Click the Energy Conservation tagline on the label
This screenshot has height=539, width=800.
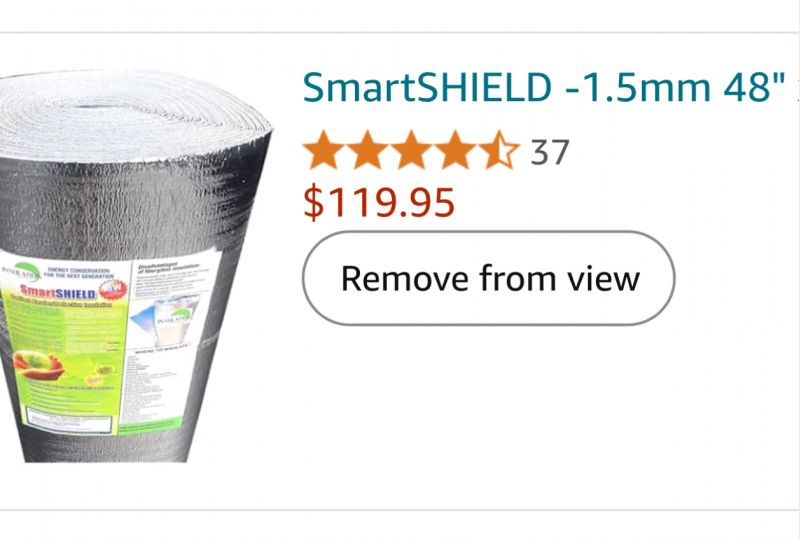(78, 273)
